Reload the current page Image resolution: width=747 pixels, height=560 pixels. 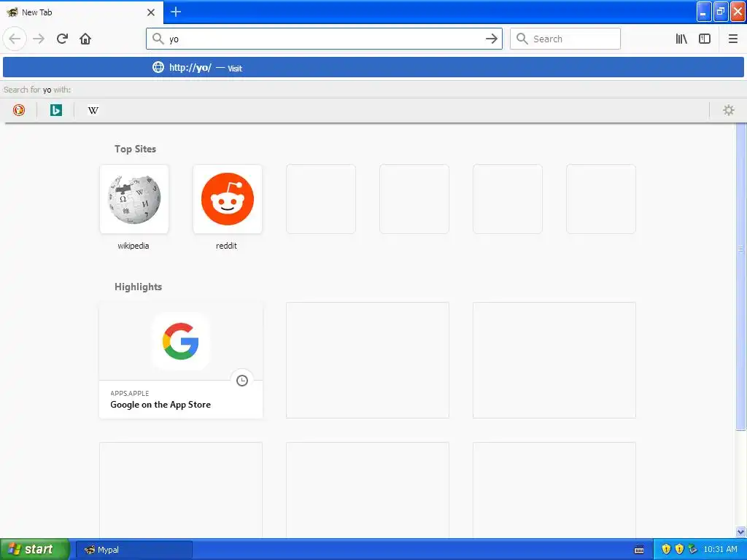[x=62, y=39]
